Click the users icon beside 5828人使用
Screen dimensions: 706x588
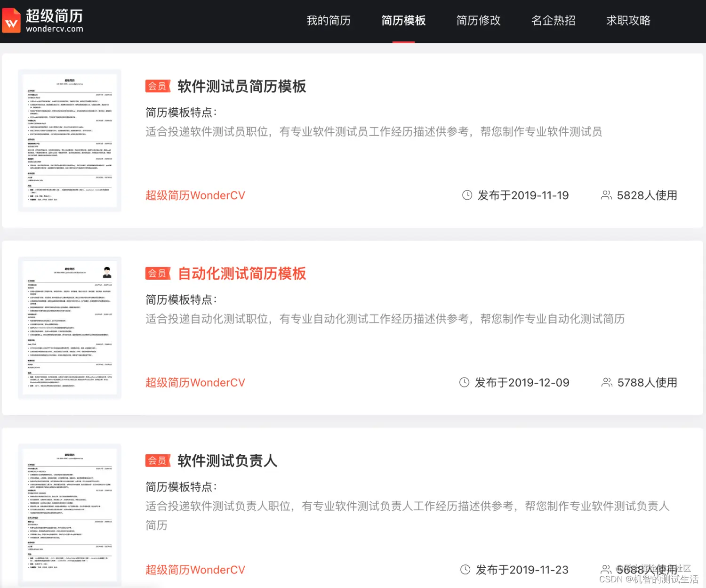point(606,195)
